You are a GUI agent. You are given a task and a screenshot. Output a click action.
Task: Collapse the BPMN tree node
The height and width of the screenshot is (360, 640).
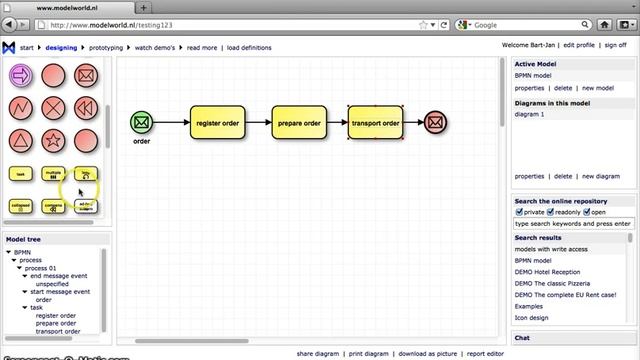[x=9, y=252]
